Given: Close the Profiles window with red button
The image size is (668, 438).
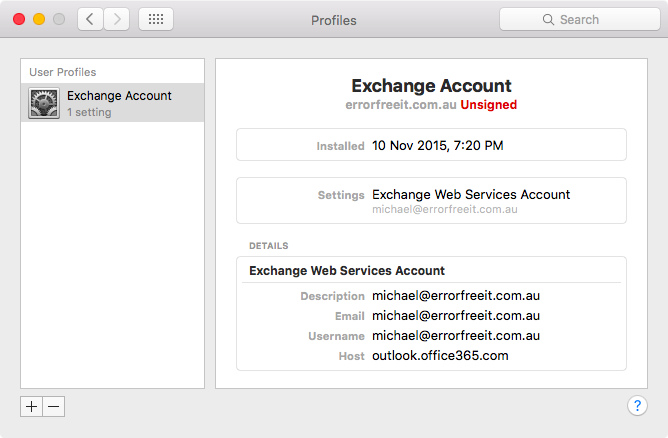Looking at the screenshot, I should pos(19,19).
